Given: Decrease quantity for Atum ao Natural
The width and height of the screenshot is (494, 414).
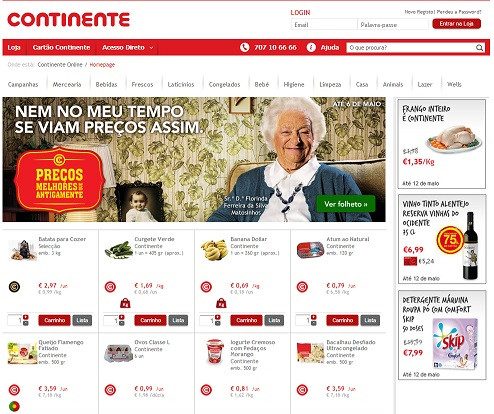Looking at the screenshot, I should click(314, 323).
